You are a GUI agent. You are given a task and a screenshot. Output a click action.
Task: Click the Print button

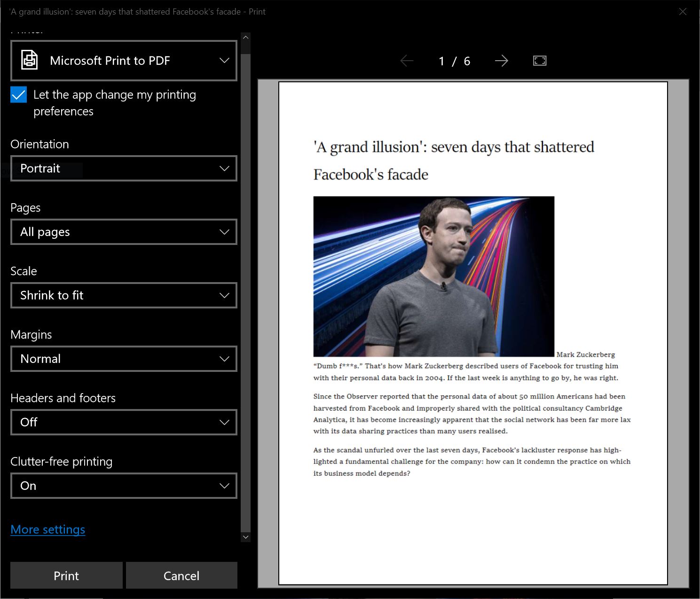[66, 575]
